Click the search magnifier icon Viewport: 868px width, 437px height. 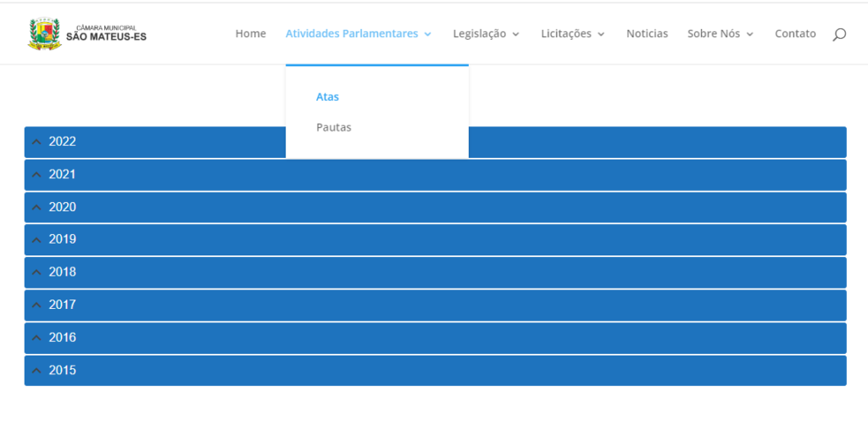[839, 34]
